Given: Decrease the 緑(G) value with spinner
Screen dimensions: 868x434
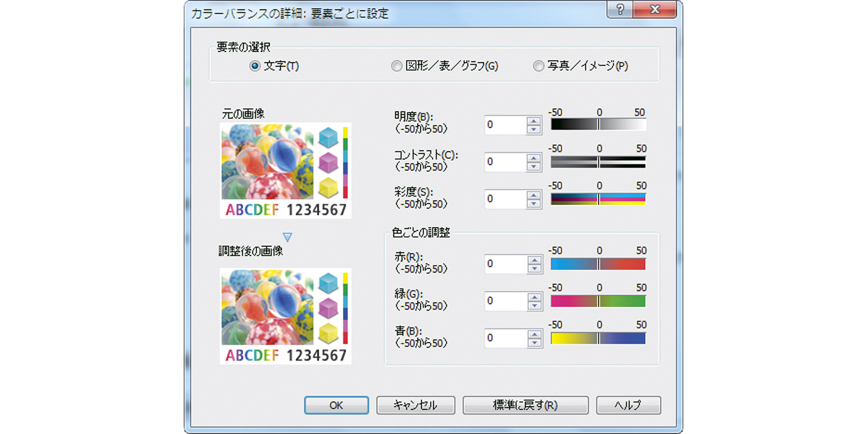Looking at the screenshot, I should (x=534, y=305).
